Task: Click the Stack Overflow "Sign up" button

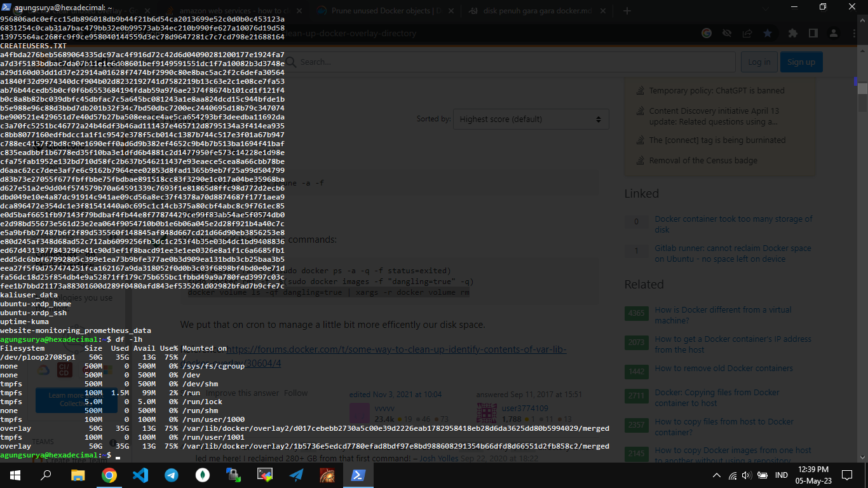Action: coord(801,62)
